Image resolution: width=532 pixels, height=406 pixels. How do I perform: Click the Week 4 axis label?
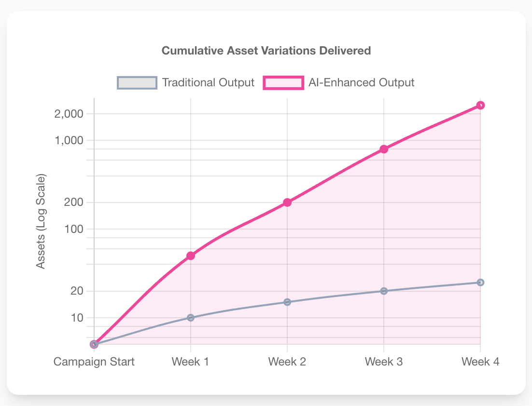click(x=480, y=362)
